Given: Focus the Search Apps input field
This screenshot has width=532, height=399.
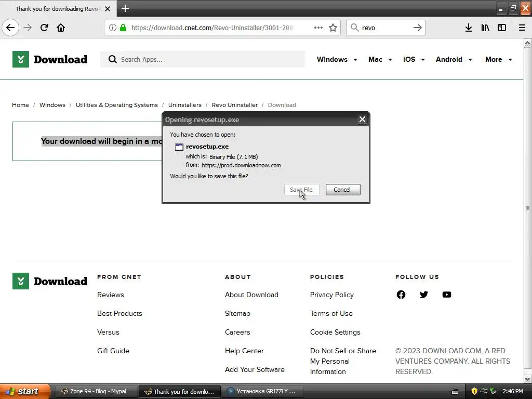Looking at the screenshot, I should pyautogui.click(x=203, y=59).
